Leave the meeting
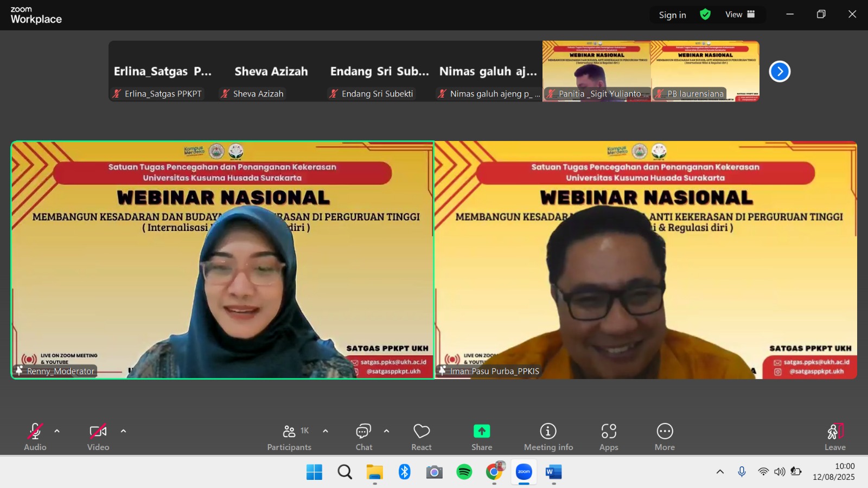868x488 pixels. 835,436
